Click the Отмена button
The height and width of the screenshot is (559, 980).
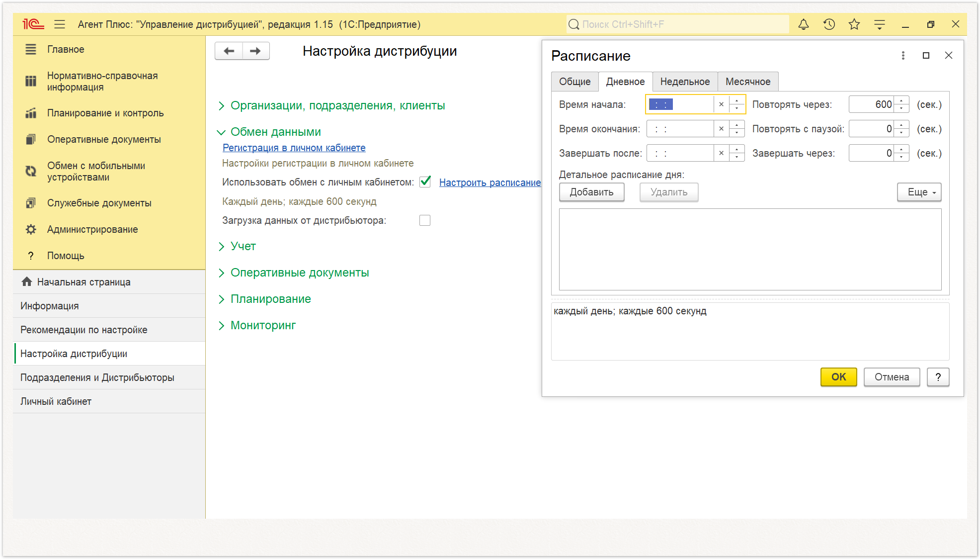coord(892,377)
